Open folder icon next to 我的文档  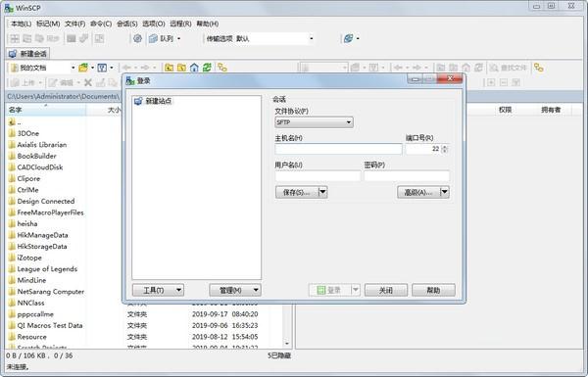pos(83,68)
